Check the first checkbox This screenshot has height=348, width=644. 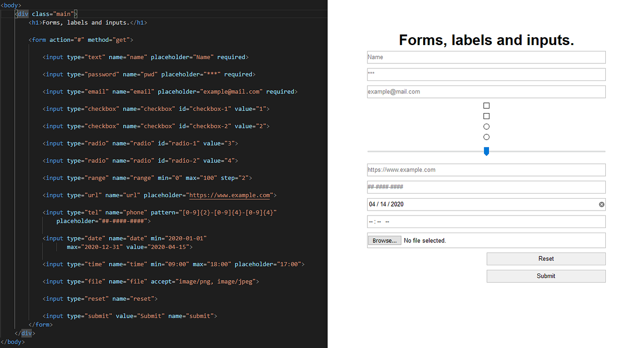486,105
